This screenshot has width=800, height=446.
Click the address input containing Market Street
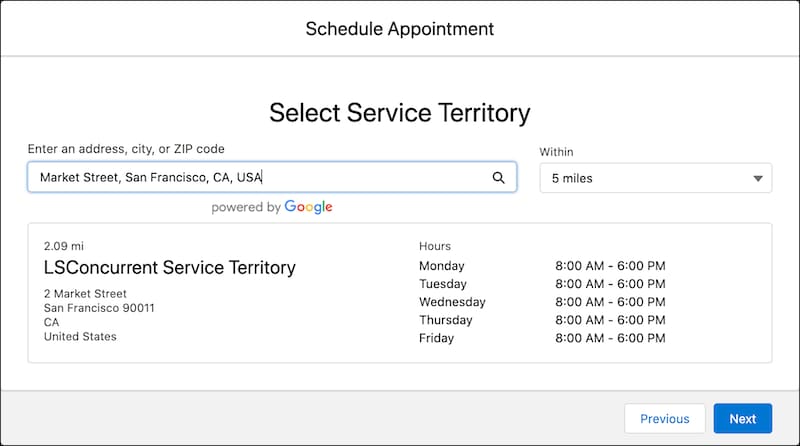click(272, 177)
